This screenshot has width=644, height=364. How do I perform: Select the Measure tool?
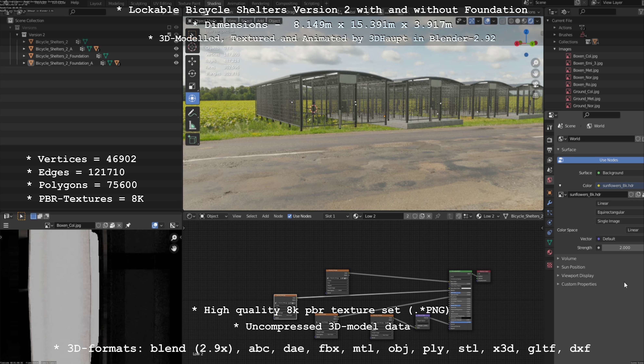coord(192,125)
